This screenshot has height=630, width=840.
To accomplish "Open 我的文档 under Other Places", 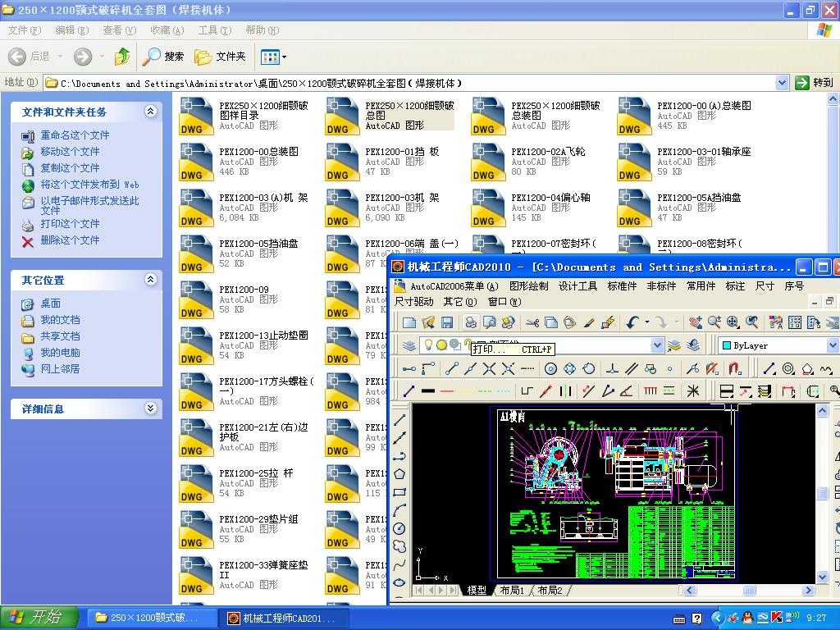I will tap(60, 320).
